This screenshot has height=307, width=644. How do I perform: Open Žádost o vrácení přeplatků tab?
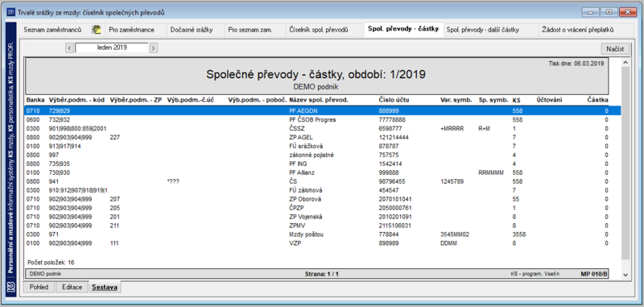pos(578,30)
